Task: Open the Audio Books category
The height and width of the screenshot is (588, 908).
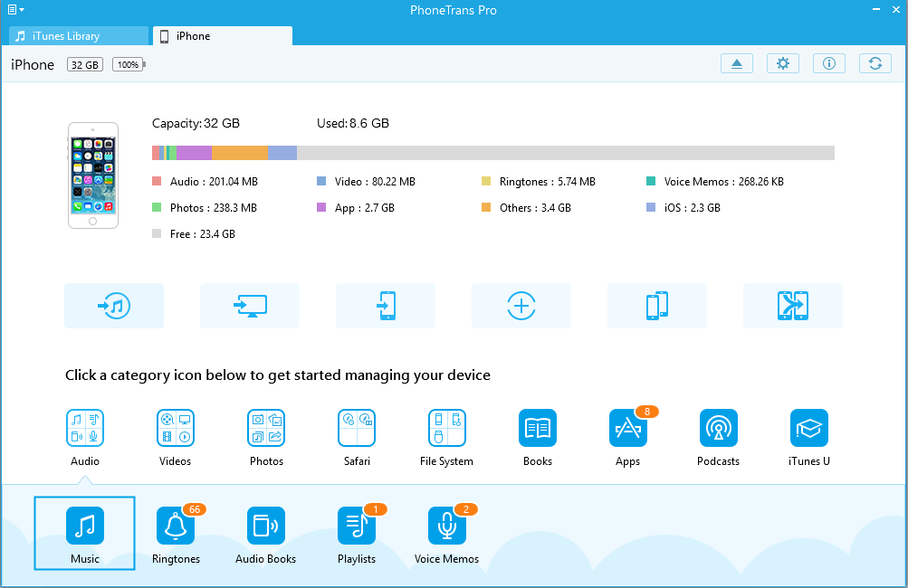Action: click(266, 526)
